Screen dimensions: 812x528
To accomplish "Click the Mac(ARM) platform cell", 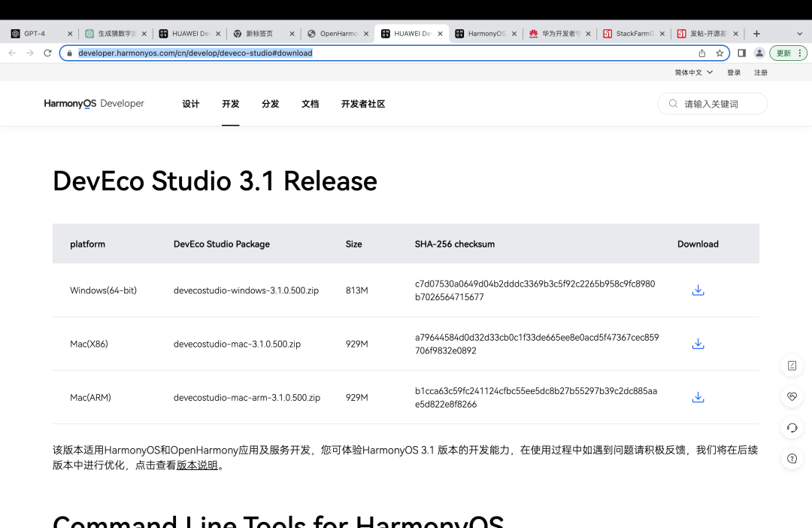I will (x=90, y=397).
